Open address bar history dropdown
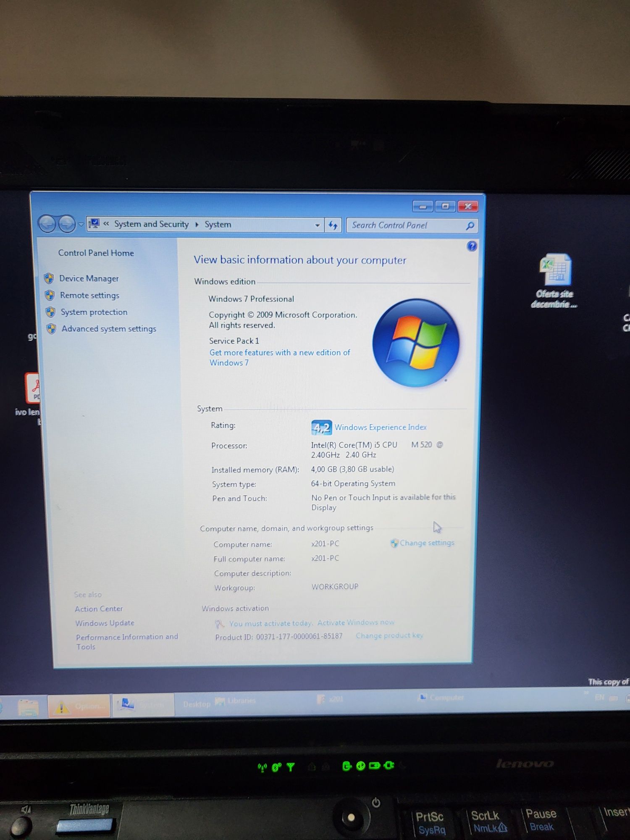This screenshot has width=630, height=840. point(317,225)
